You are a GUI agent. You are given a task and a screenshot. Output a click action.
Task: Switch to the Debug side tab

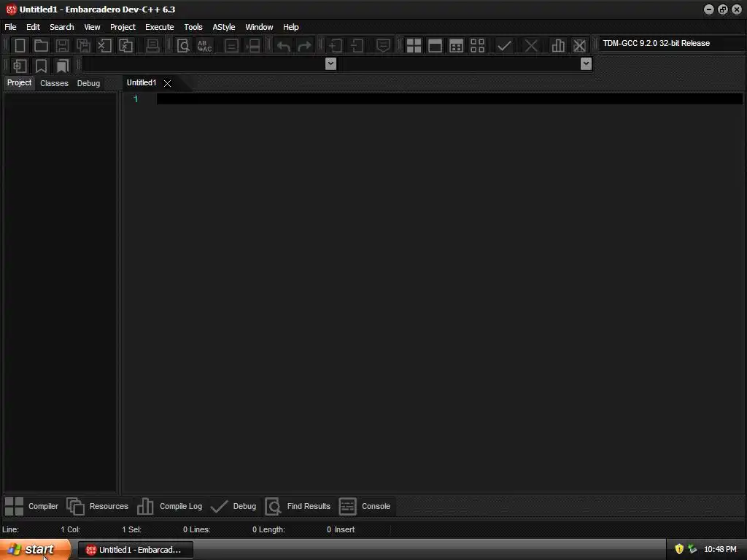[x=88, y=83]
